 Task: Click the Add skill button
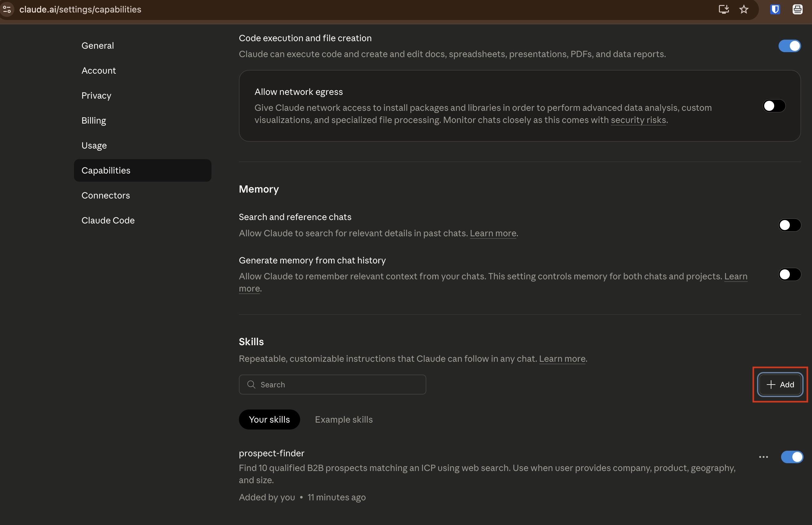[780, 385]
